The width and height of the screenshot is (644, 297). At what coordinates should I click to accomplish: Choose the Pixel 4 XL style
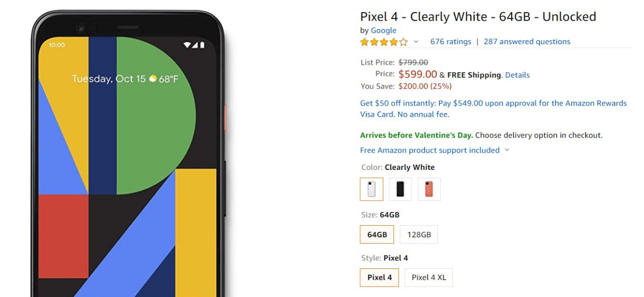429,277
